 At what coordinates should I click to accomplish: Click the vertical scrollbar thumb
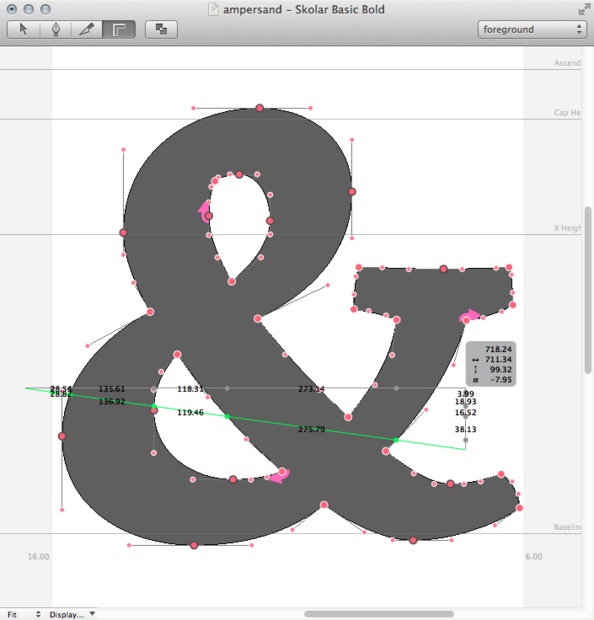pos(588,290)
